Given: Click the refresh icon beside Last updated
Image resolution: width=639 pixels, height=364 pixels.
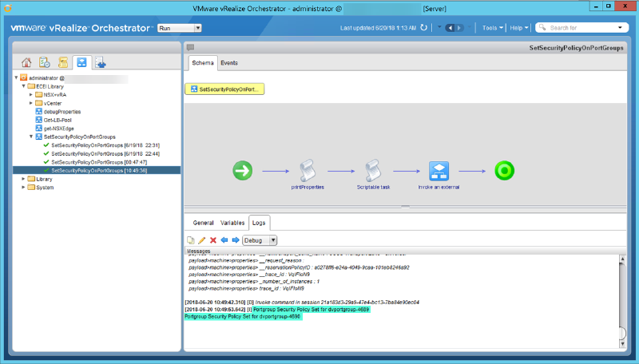Looking at the screenshot, I should (424, 28).
